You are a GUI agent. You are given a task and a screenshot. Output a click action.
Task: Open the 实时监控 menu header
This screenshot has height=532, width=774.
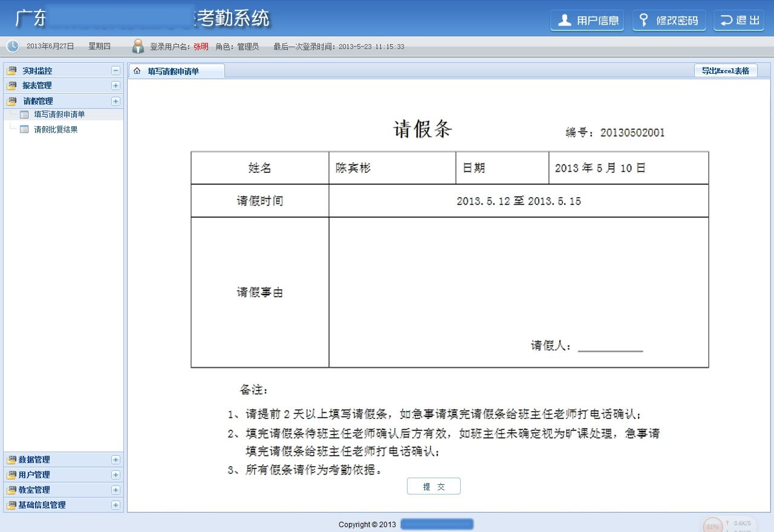point(63,71)
